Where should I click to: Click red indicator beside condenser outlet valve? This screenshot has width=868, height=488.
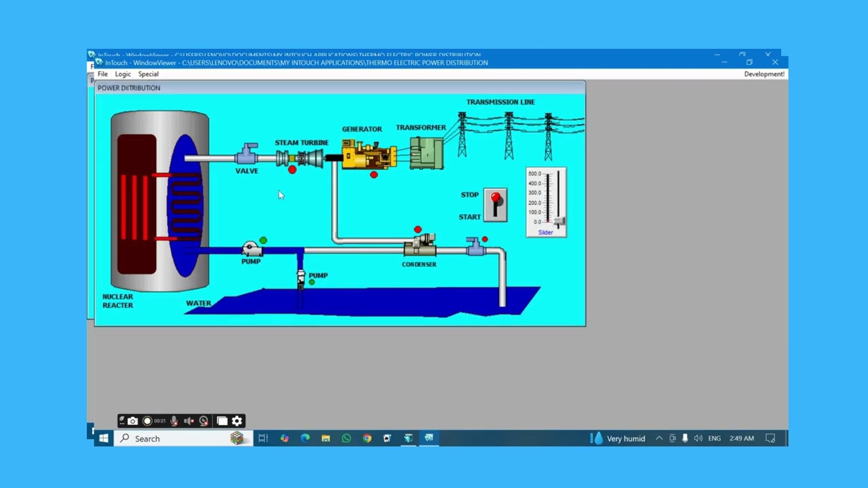click(x=484, y=239)
